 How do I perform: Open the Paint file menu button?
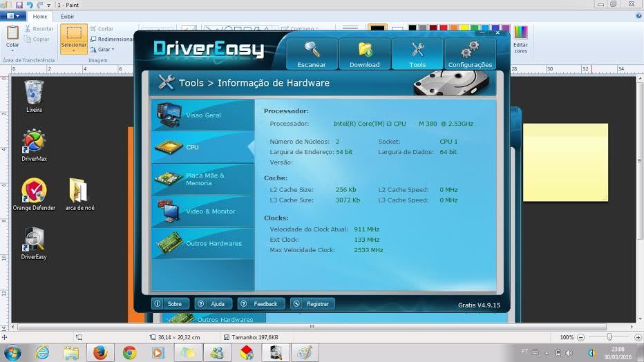[x=13, y=17]
